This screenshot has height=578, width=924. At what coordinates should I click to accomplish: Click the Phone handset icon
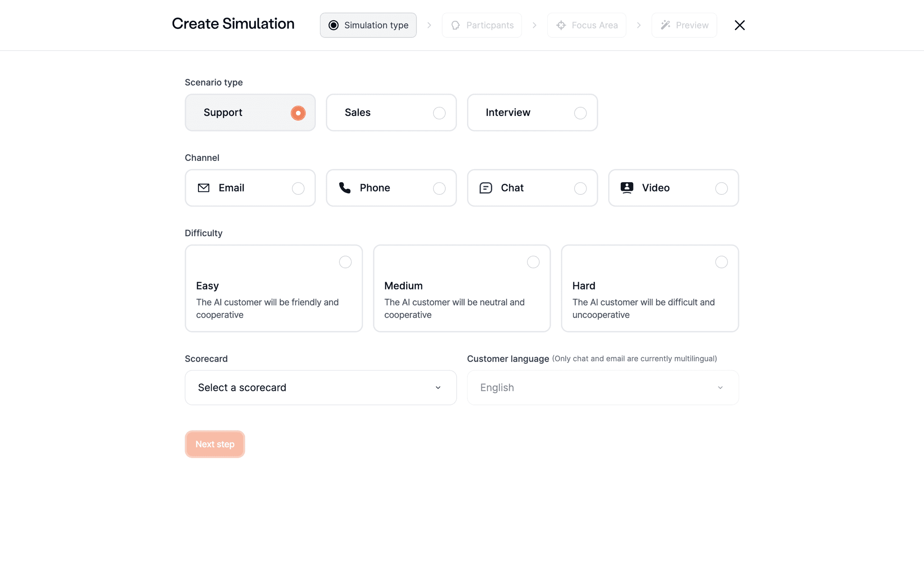(x=345, y=188)
